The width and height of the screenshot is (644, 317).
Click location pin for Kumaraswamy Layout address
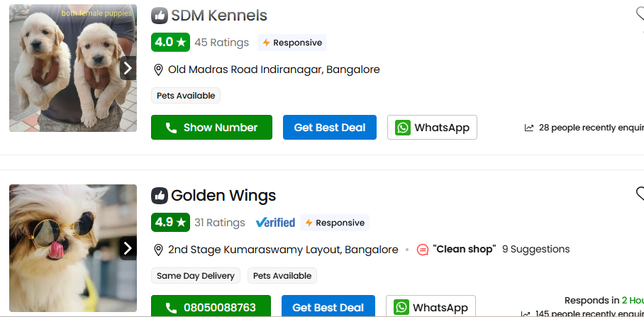159,250
